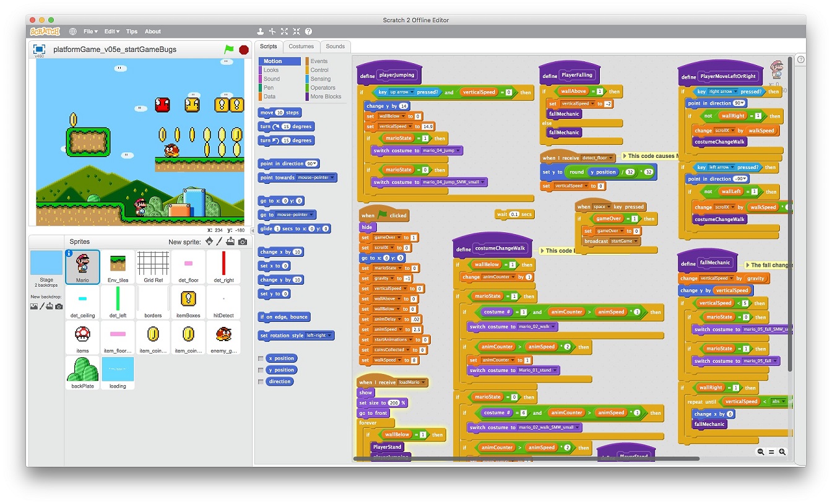Upload backdrop from file icon

50,306
